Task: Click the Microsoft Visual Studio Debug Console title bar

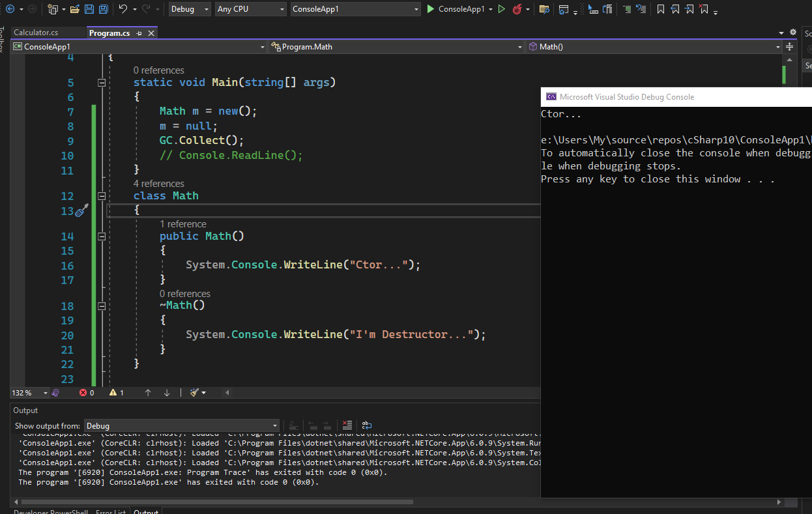Action: click(x=676, y=96)
